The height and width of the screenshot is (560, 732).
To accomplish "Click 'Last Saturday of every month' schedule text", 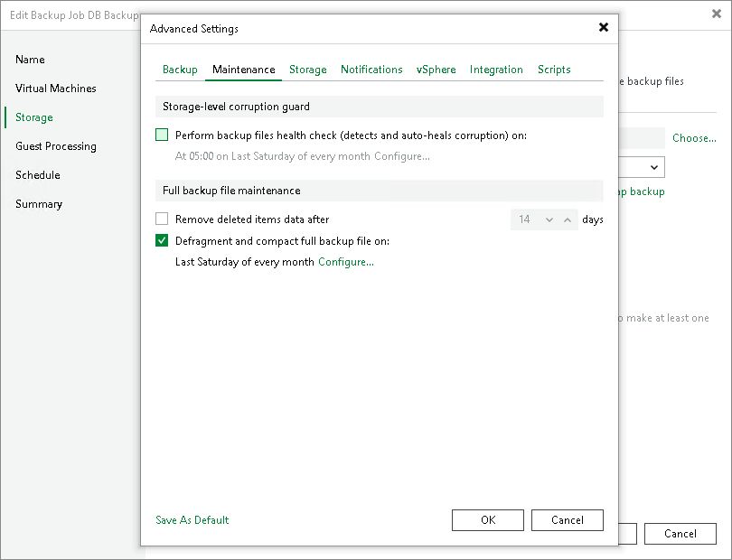I will pos(244,262).
